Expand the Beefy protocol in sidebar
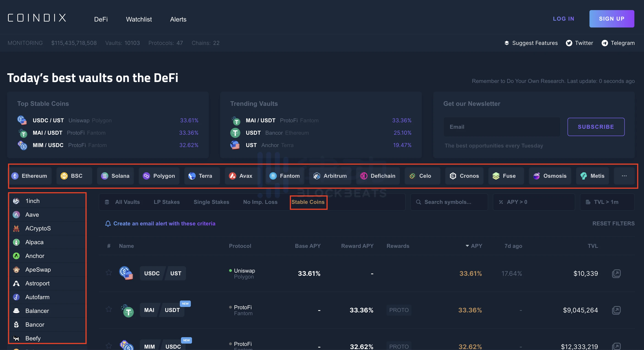This screenshot has height=350, width=644. pos(33,338)
